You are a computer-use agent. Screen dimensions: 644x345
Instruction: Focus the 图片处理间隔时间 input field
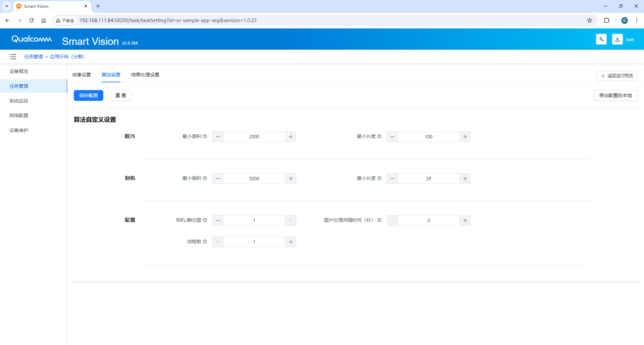click(429, 220)
